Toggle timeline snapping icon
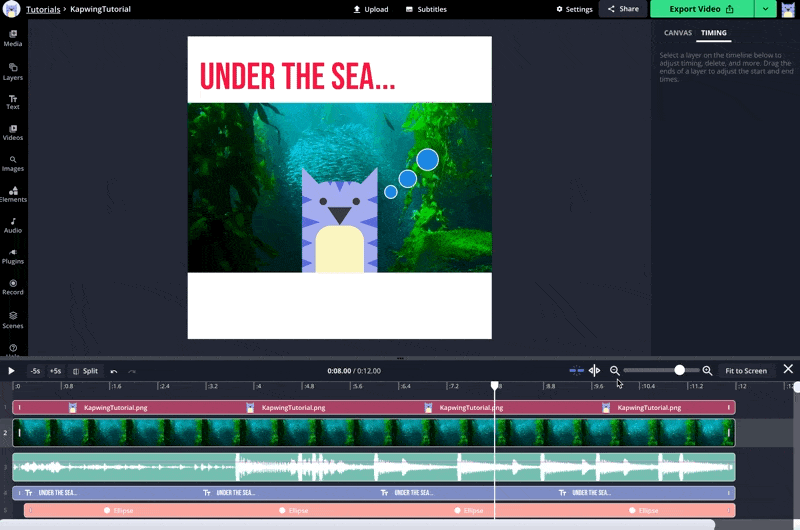800x530 pixels. [x=576, y=371]
